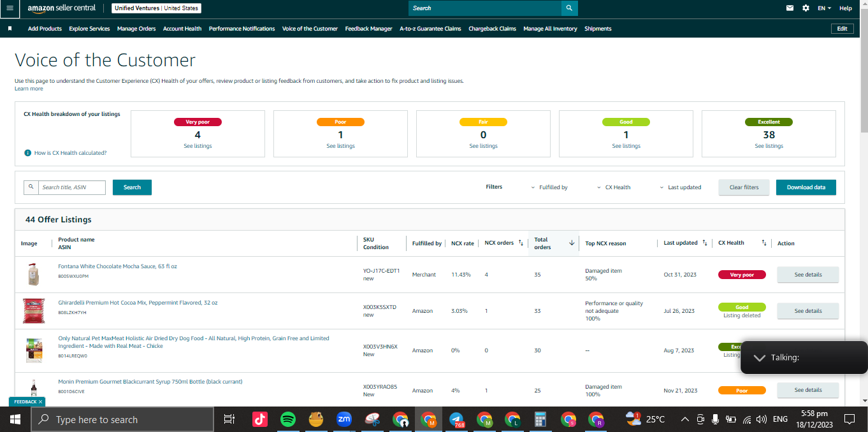This screenshot has height=432, width=868.
Task: Click the CX Health info icon
Action: coord(27,153)
